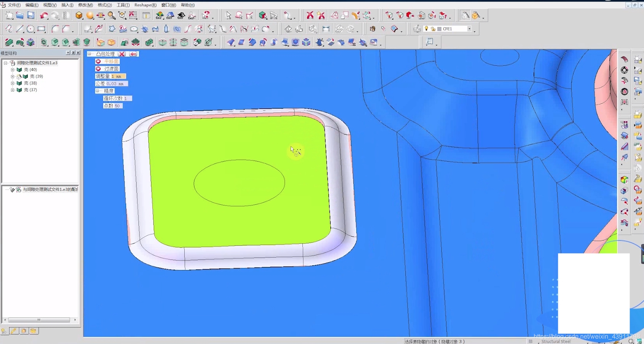Open the table grid icon in toolbar
The height and width of the screenshot is (344, 644).
[x=146, y=16]
